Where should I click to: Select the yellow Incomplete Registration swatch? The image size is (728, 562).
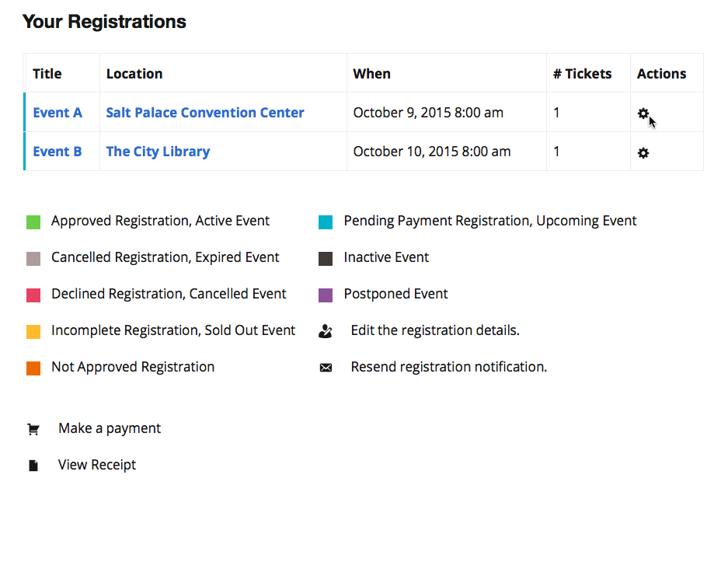point(33,332)
